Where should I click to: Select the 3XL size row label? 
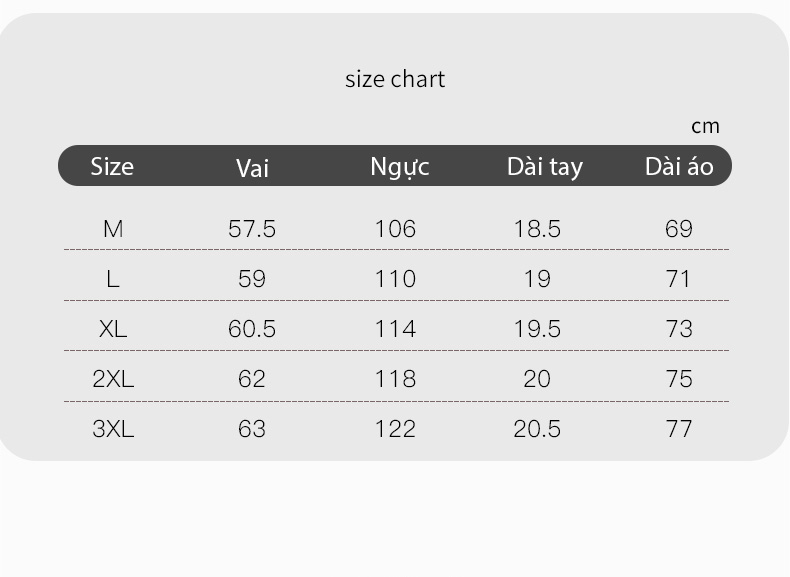click(x=113, y=429)
